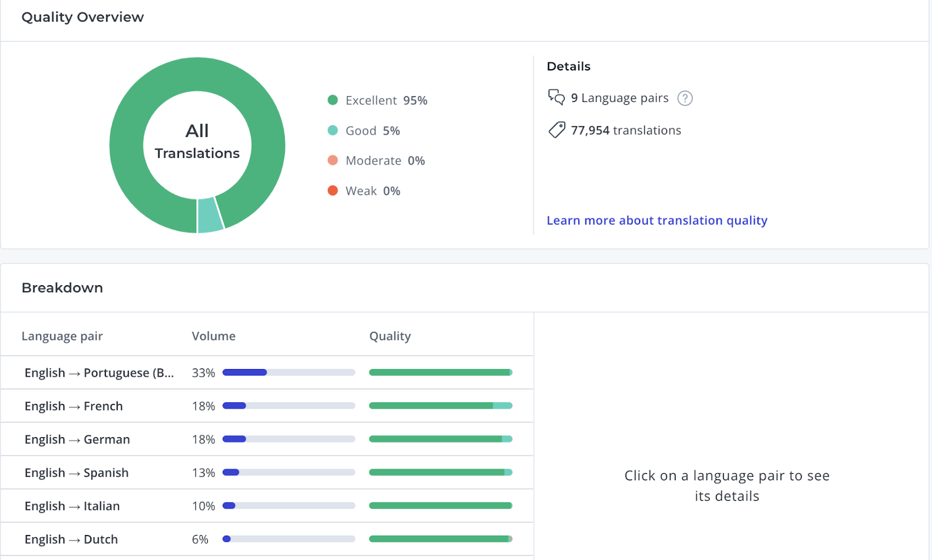Click the green Excellent legend dot
Screen dimensions: 932x560
[x=333, y=100]
